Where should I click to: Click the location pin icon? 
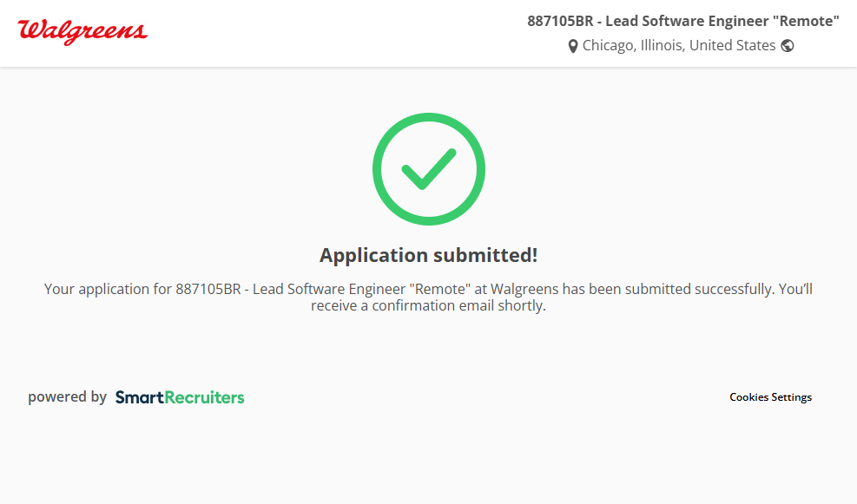click(x=573, y=46)
